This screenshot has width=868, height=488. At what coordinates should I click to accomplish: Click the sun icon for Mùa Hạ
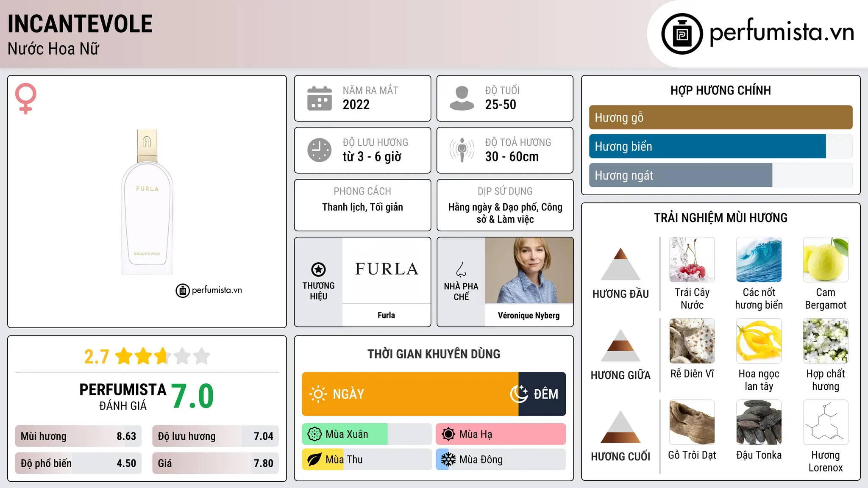tap(448, 434)
